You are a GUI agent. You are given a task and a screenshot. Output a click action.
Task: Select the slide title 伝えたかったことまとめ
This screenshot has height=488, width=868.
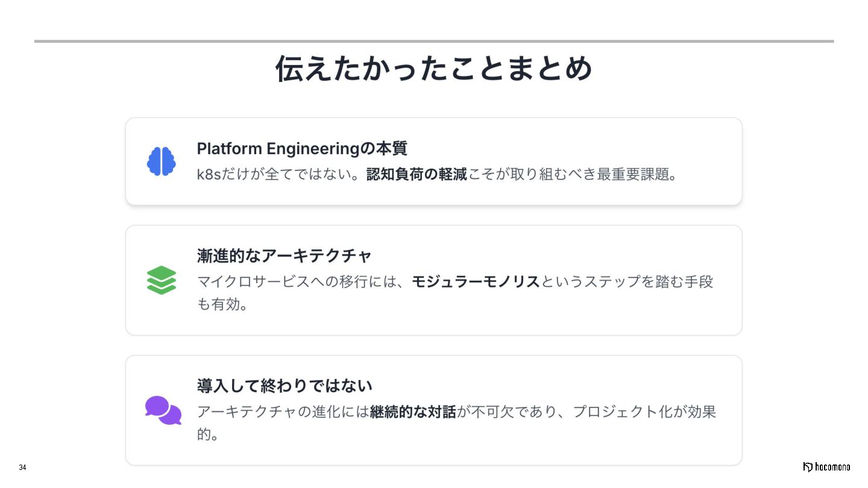click(x=434, y=69)
